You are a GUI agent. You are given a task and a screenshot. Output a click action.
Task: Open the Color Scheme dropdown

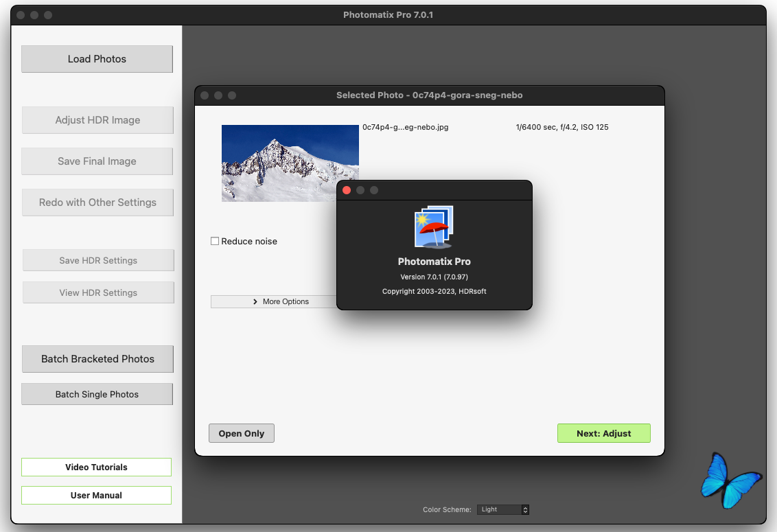(503, 509)
